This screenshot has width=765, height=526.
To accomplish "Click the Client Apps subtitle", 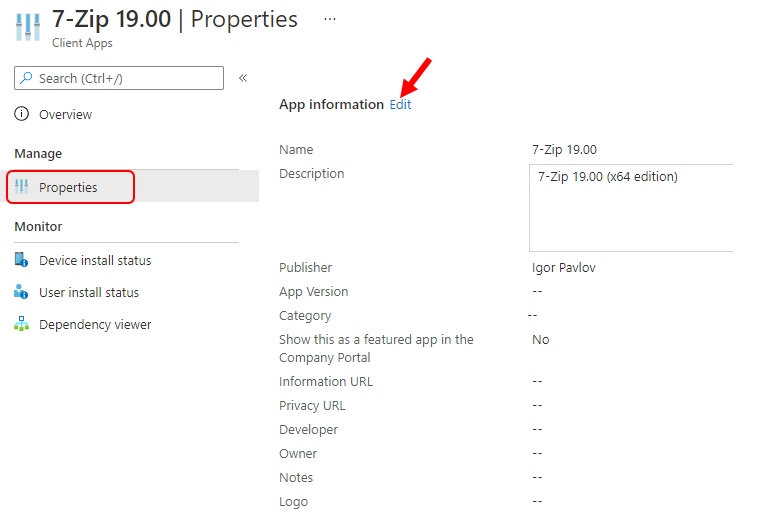I will pos(82,43).
